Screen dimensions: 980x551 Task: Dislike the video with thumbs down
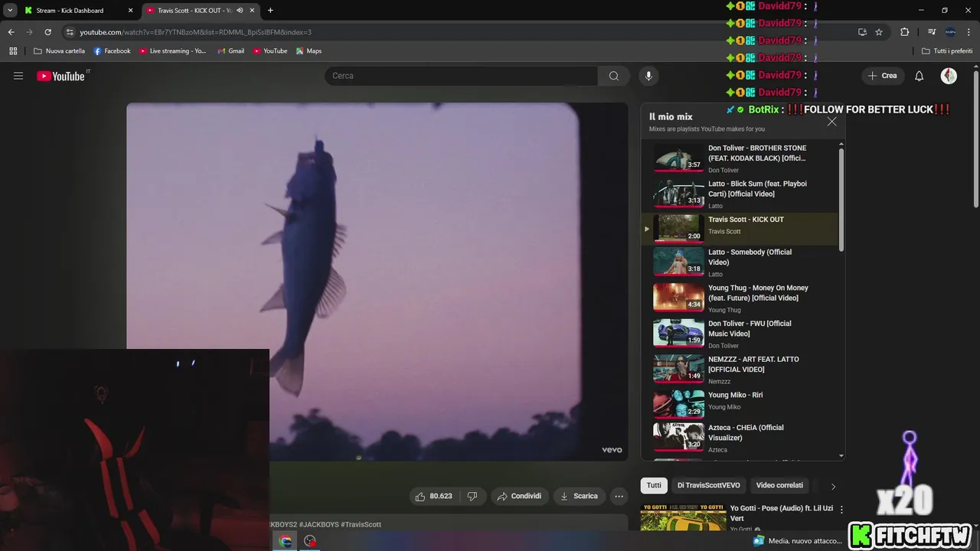[472, 496]
